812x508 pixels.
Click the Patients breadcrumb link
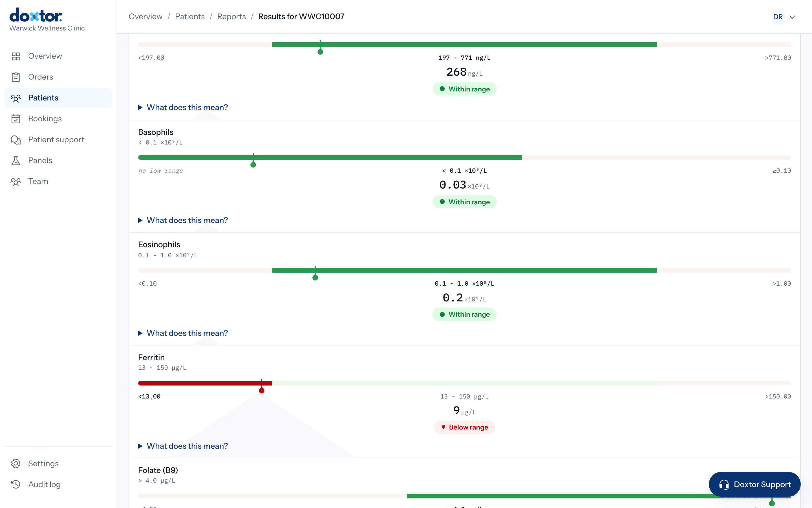pos(189,16)
